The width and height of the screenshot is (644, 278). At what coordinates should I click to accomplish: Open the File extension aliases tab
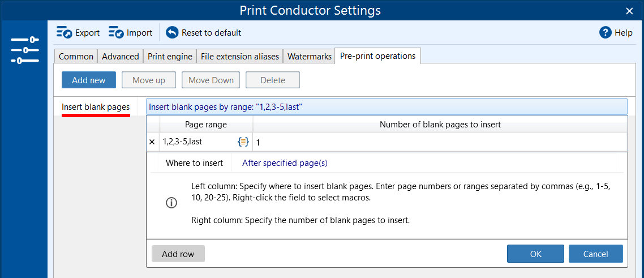pyautogui.click(x=239, y=57)
